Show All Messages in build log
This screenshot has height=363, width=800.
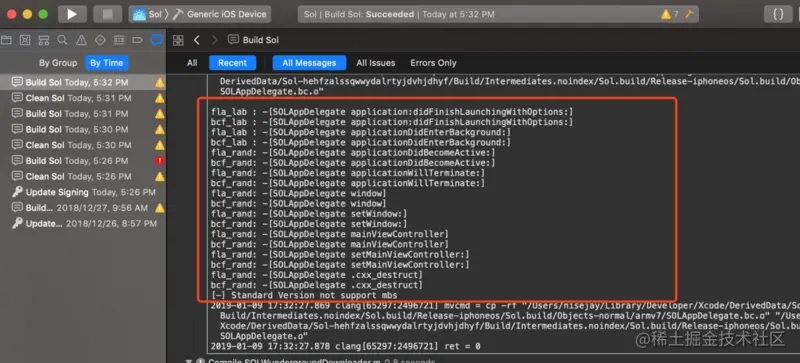309,63
